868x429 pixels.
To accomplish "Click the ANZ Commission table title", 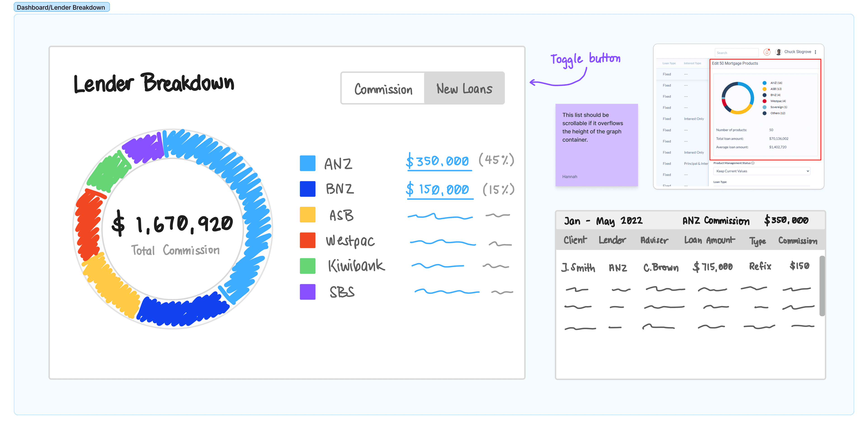I will click(716, 221).
